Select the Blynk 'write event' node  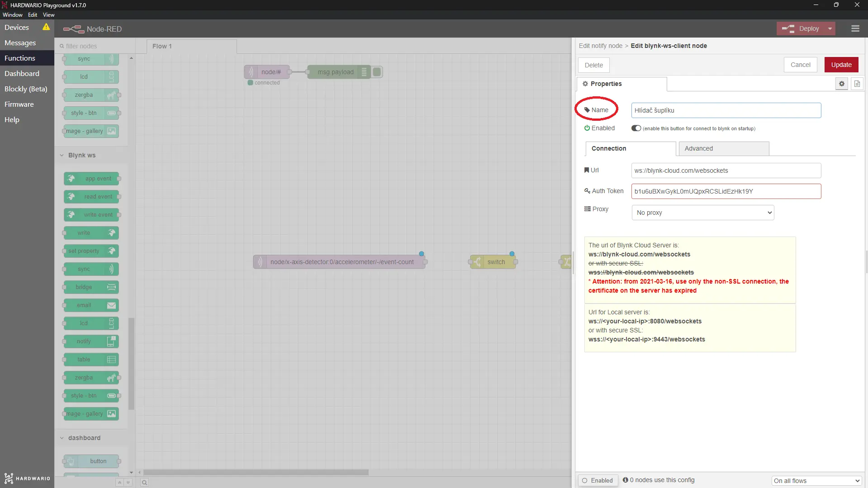91,215
